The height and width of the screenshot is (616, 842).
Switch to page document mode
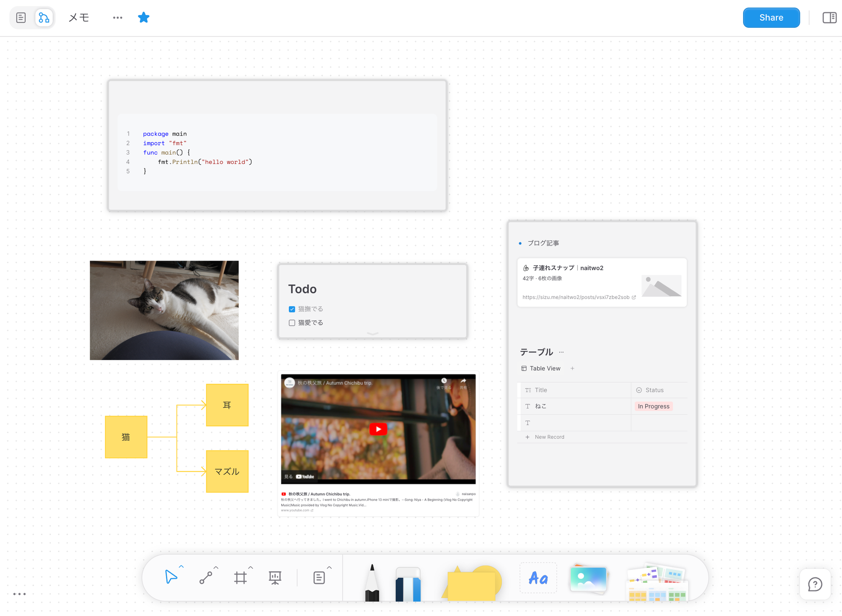pyautogui.click(x=21, y=18)
